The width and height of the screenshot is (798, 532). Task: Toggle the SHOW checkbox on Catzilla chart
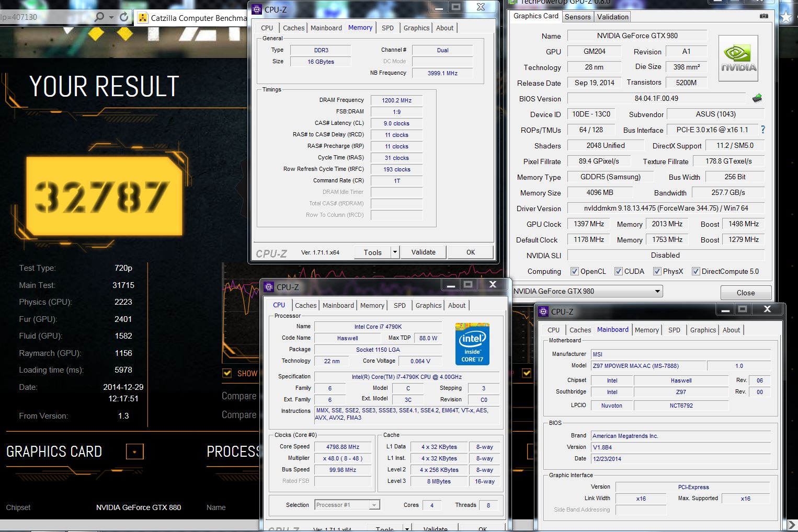click(x=227, y=373)
